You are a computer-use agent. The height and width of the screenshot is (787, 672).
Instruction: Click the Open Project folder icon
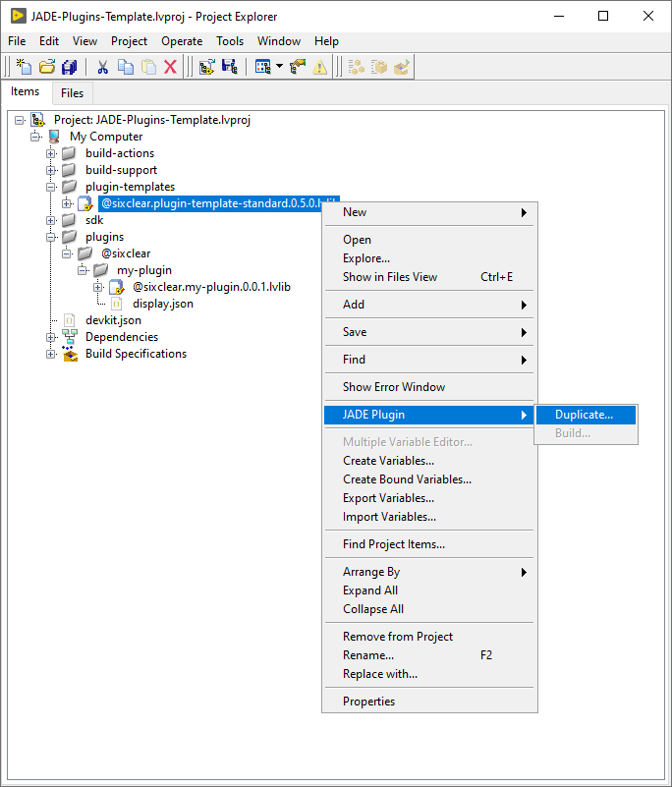pos(47,66)
